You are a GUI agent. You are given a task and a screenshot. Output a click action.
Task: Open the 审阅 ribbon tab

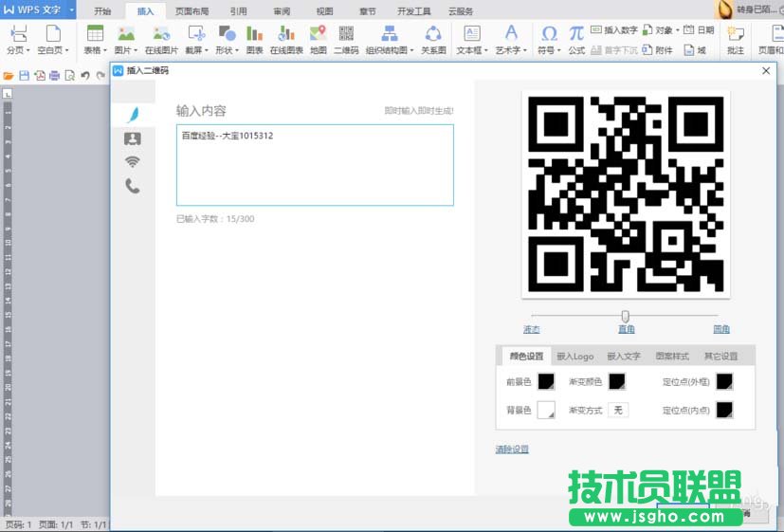point(282,11)
